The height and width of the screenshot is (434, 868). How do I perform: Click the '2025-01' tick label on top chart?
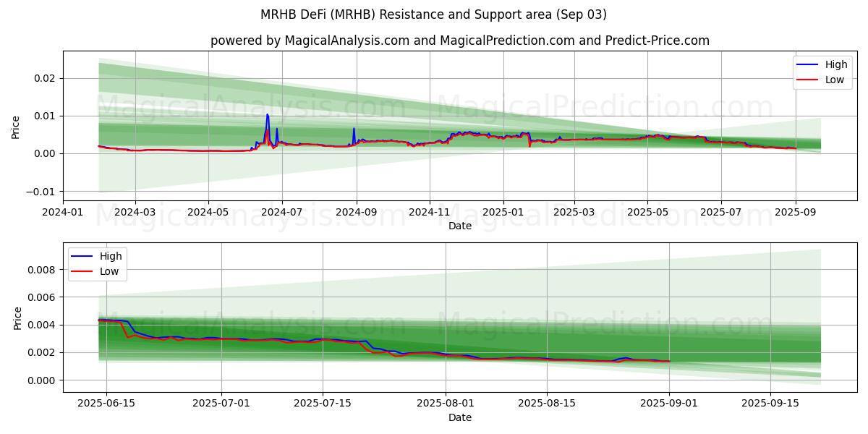click(503, 212)
